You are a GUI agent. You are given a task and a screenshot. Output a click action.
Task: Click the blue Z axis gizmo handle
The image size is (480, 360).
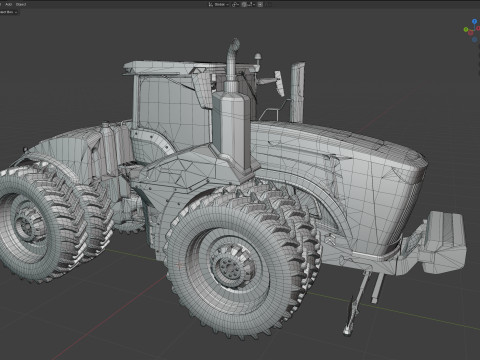(474, 21)
